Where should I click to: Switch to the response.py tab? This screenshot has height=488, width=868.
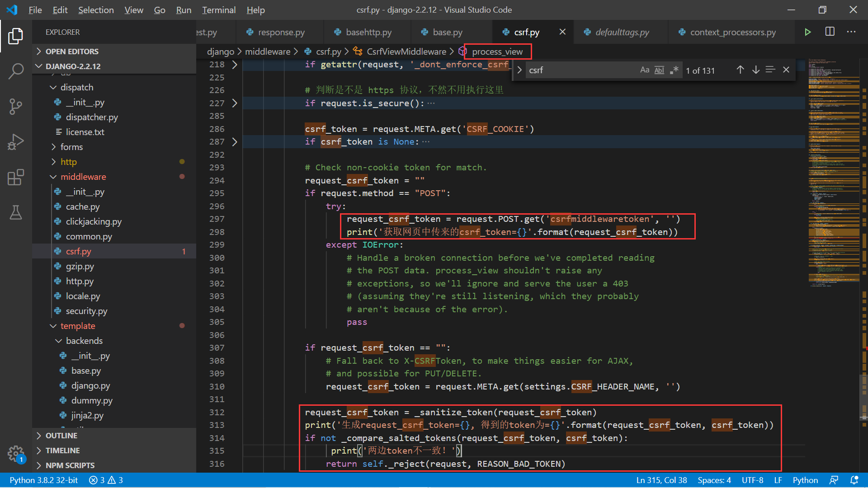coord(281,32)
